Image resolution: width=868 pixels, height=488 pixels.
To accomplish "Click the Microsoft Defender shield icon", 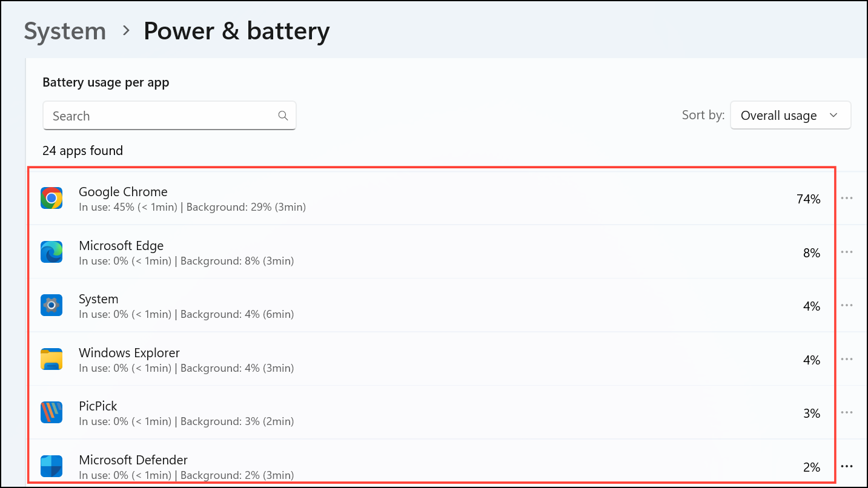I will pos(51,466).
